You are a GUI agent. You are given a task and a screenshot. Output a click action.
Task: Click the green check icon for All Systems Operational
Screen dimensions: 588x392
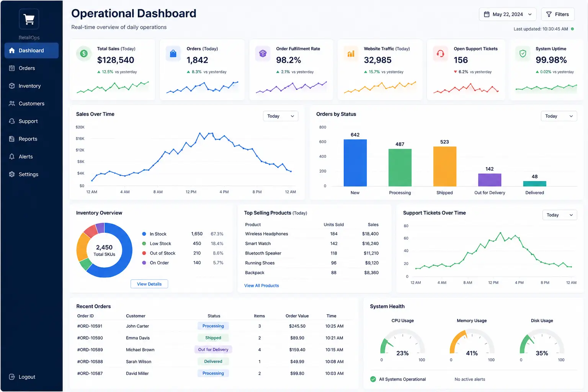(373, 379)
